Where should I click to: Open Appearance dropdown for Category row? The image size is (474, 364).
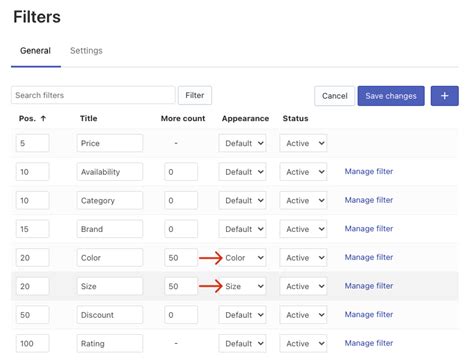[242, 201]
